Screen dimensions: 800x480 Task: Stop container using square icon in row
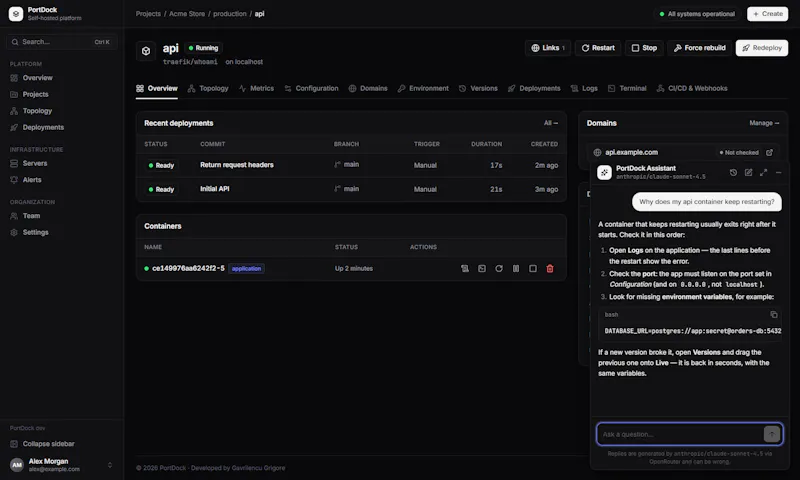pyautogui.click(x=533, y=268)
